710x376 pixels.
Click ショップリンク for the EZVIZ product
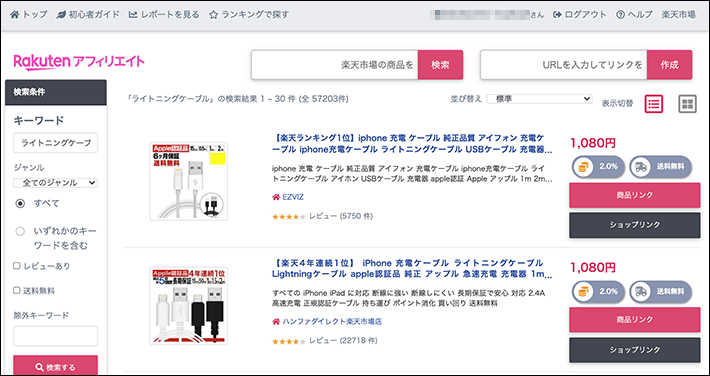[x=634, y=225]
